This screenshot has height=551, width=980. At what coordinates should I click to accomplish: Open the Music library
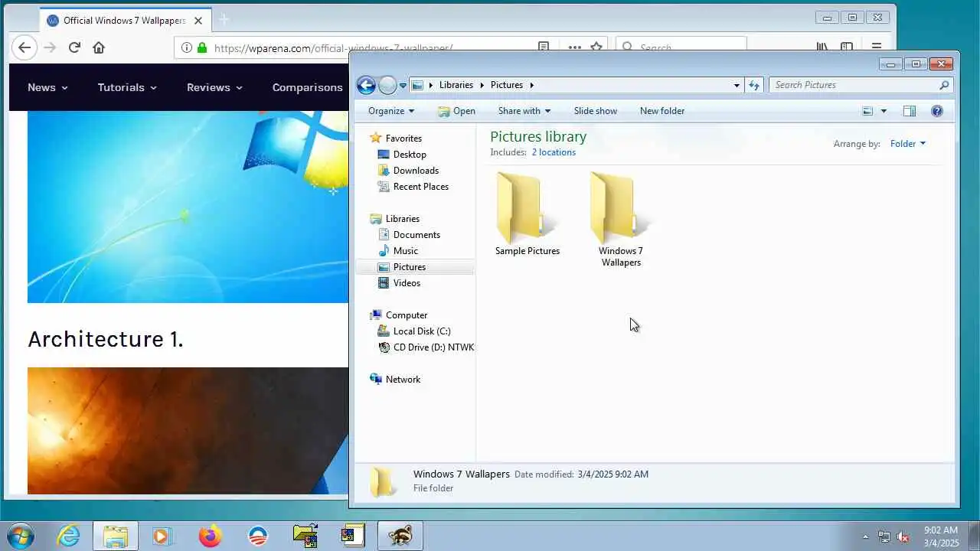click(x=405, y=251)
